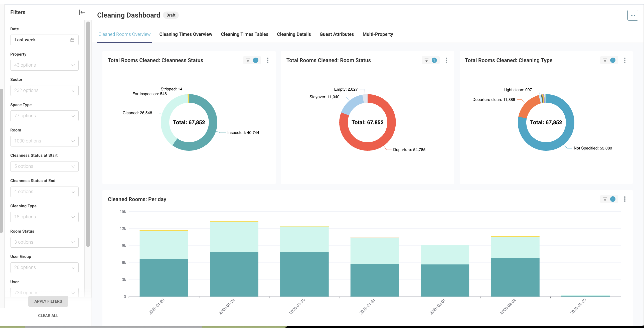Screen dimensions: 644x328
Task: Expand the Sector dropdown with 232 options
Action: (44, 91)
